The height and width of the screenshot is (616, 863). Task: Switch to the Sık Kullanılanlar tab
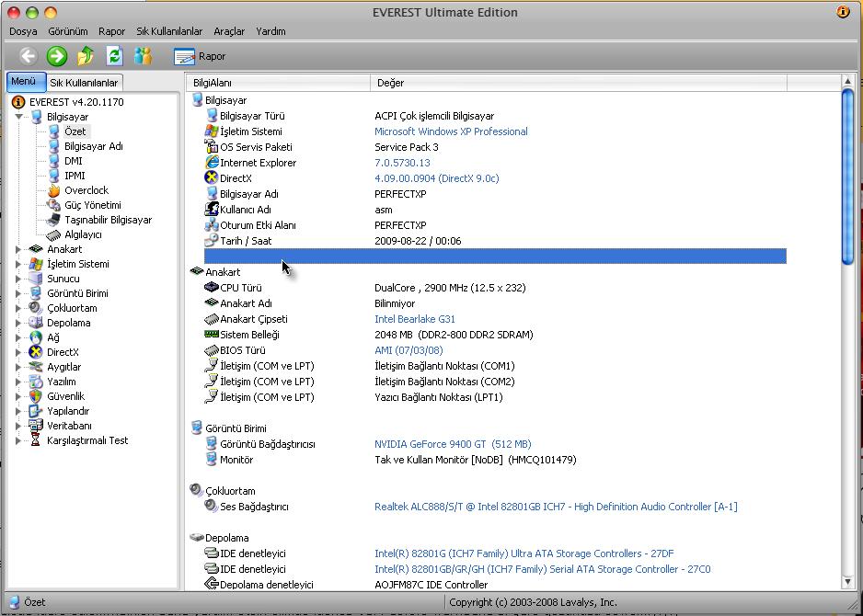[85, 83]
